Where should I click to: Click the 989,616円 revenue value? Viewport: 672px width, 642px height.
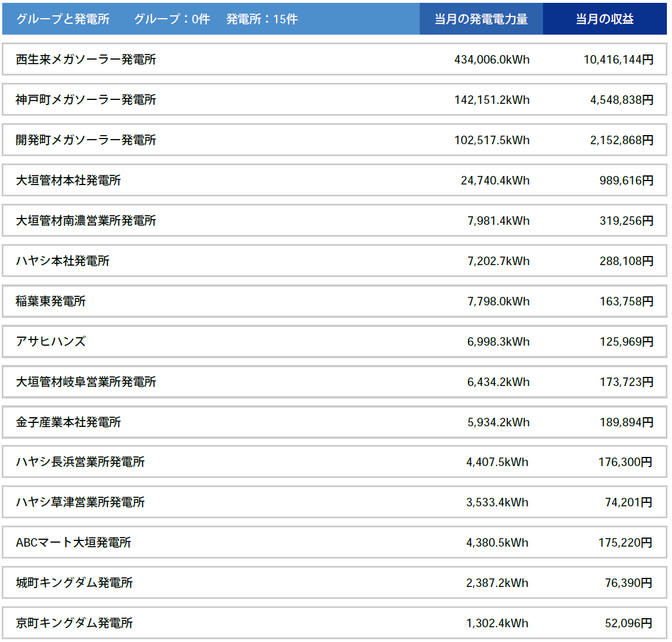coord(627,181)
